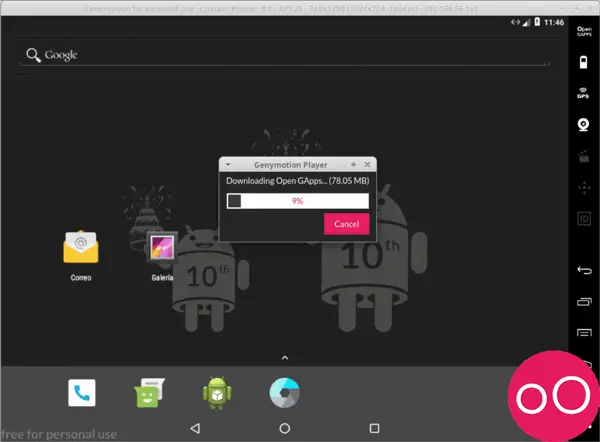The width and height of the screenshot is (600, 442).
Task: Click the download progress bar at 9%
Action: pos(298,201)
